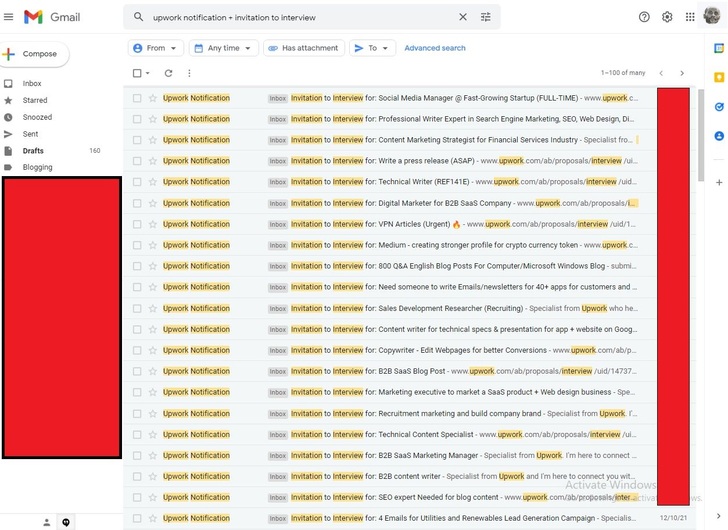Open the Any time filter dropdown
Image resolution: width=728 pixels, height=530 pixels.
click(x=223, y=48)
